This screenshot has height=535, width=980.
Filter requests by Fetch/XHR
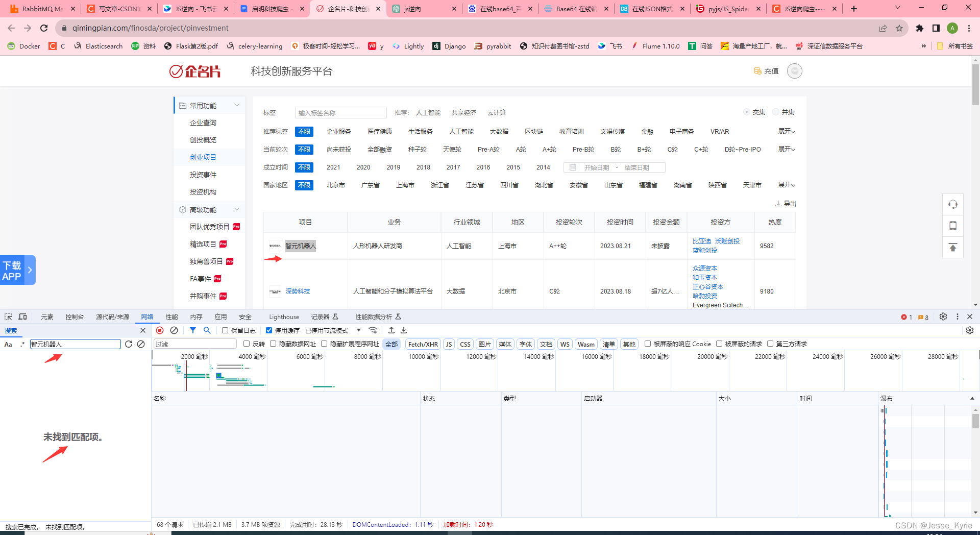(423, 344)
